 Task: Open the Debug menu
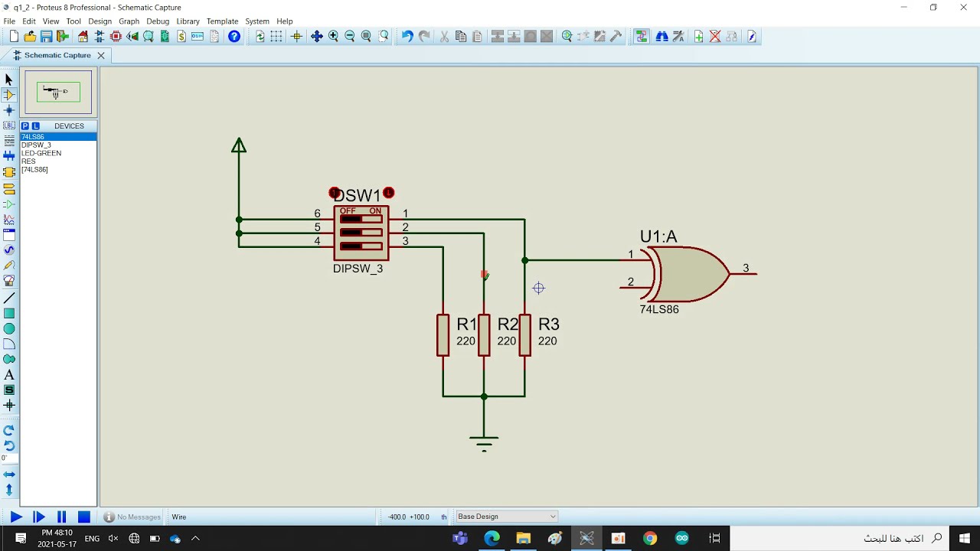(158, 21)
